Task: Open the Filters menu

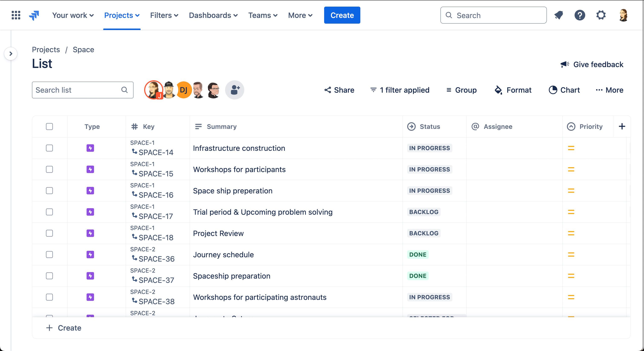Action: pos(164,15)
